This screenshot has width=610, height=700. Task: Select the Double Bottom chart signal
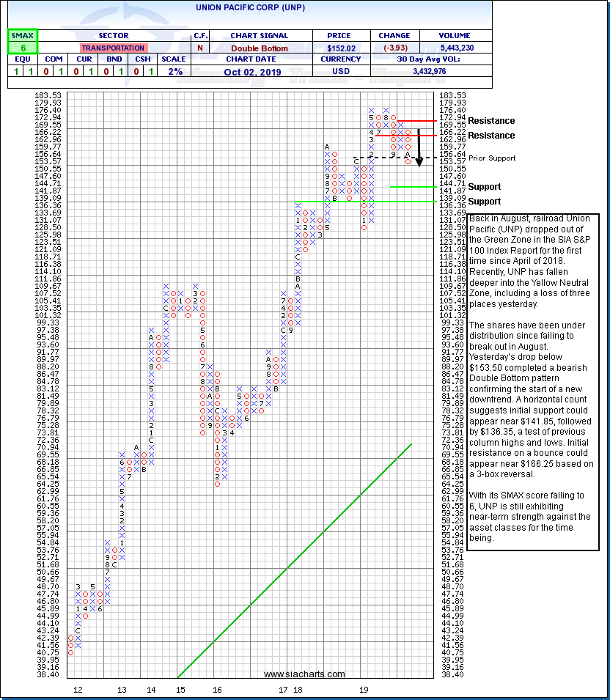click(260, 48)
